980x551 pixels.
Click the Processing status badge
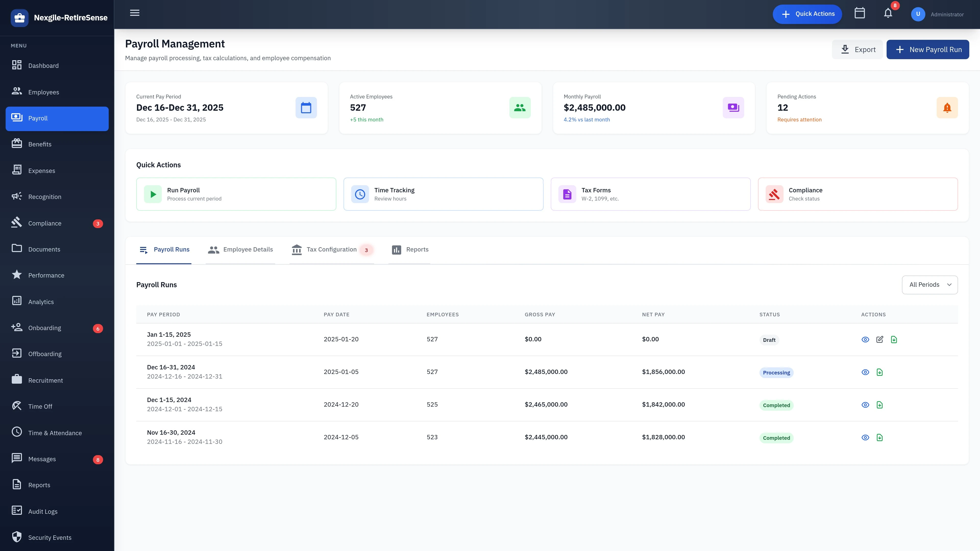coord(776,372)
